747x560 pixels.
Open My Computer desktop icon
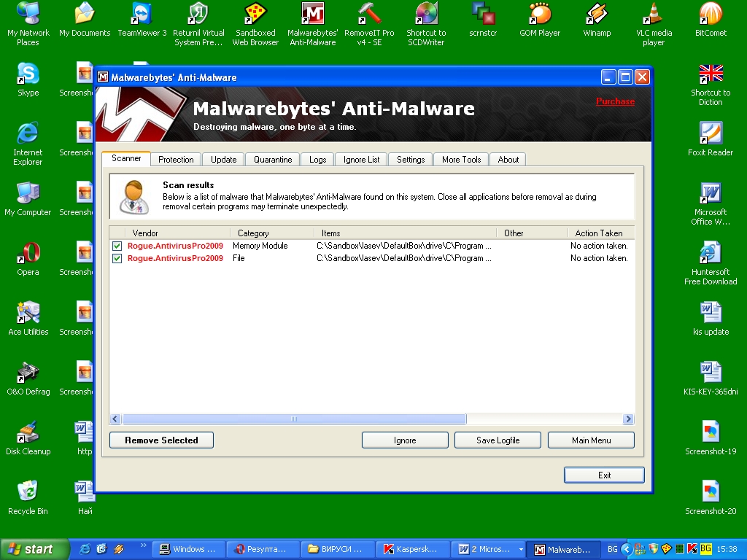click(28, 199)
